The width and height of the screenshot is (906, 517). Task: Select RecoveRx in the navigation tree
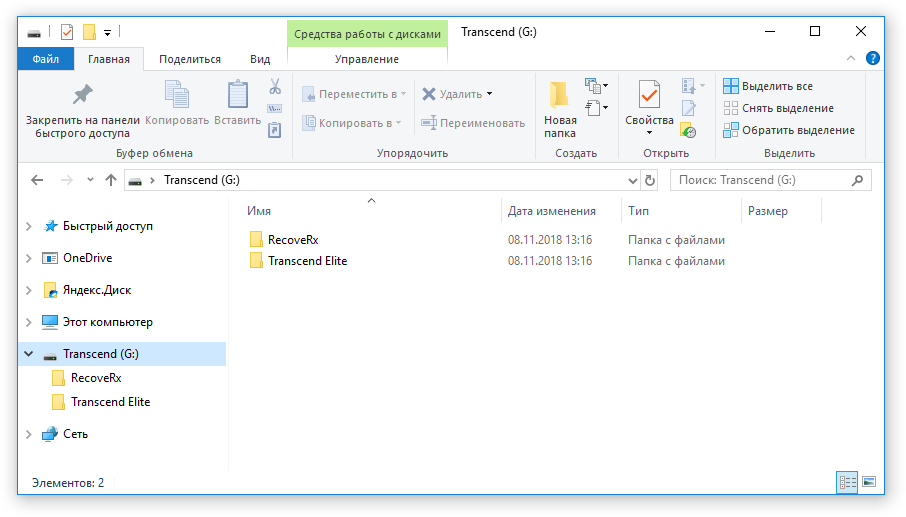click(96, 378)
